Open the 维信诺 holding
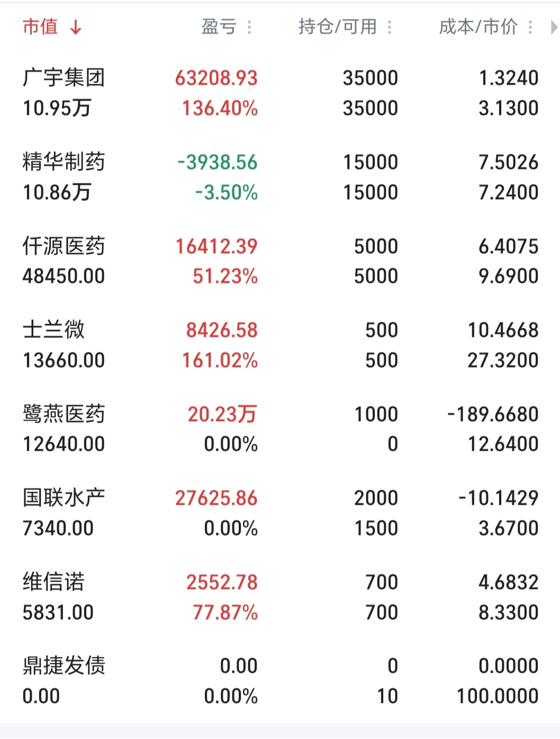The image size is (560, 739). tap(53, 582)
